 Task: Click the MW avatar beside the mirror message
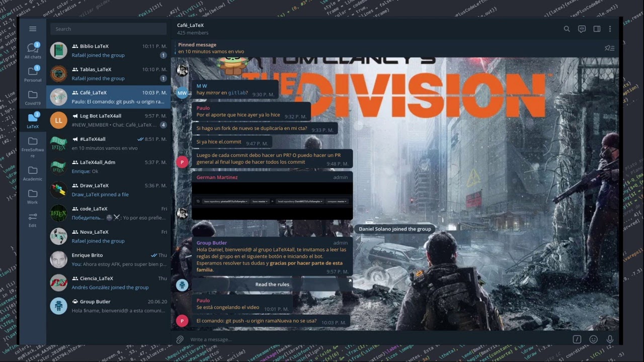pyautogui.click(x=182, y=93)
